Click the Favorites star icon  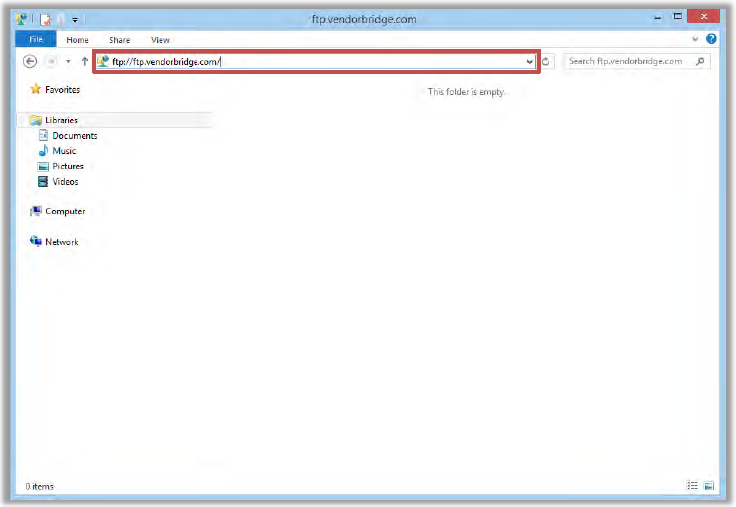(x=36, y=89)
